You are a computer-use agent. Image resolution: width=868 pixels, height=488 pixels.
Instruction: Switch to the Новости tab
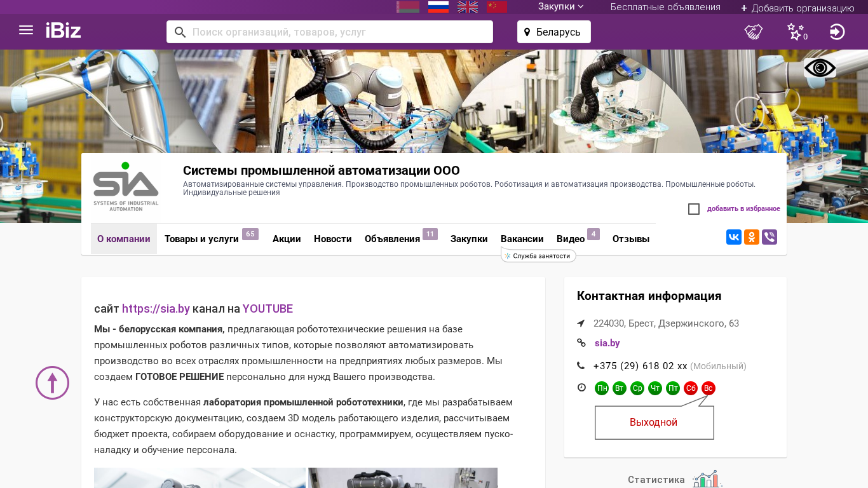pyautogui.click(x=333, y=239)
